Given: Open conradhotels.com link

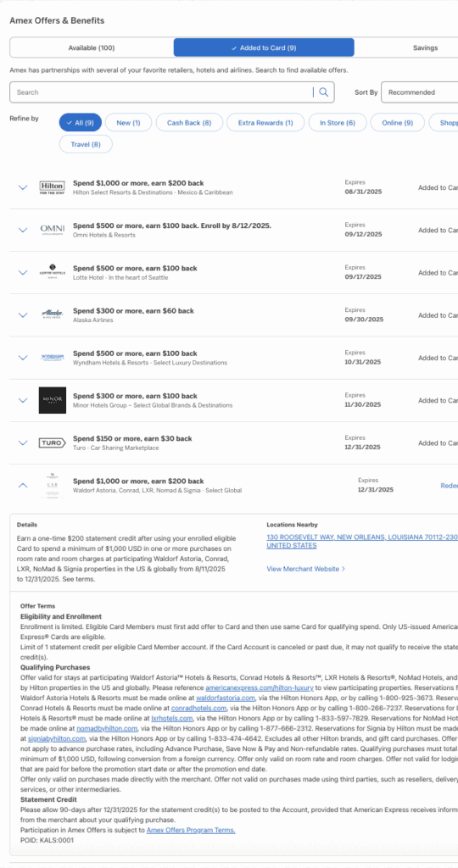Looking at the screenshot, I should pos(198,708).
